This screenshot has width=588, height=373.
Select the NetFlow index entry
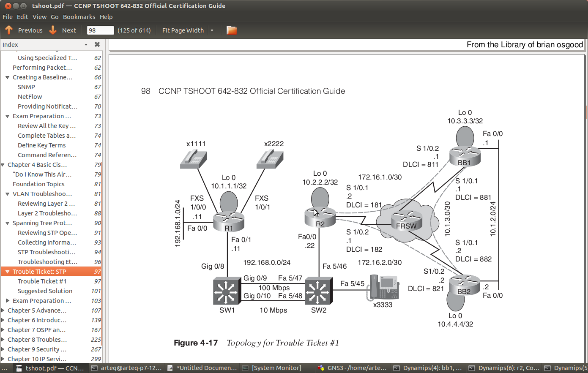click(30, 97)
